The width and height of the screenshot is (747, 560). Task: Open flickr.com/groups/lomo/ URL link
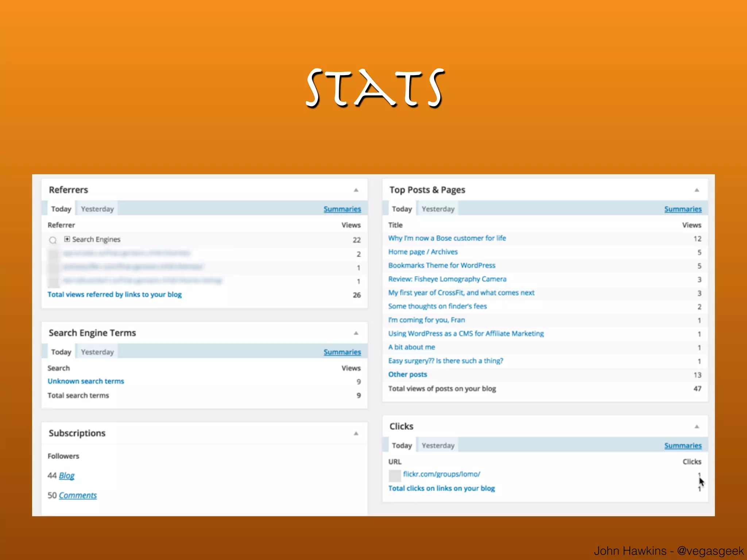442,474
